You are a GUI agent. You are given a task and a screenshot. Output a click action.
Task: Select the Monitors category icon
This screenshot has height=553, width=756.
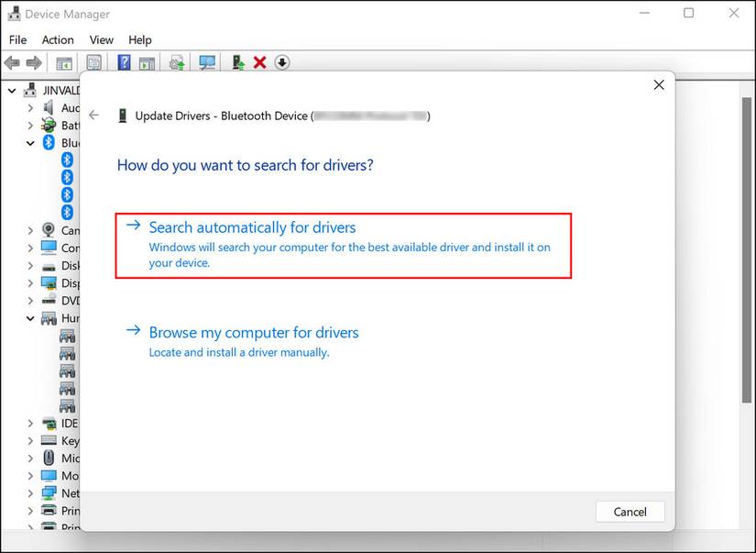(49, 476)
